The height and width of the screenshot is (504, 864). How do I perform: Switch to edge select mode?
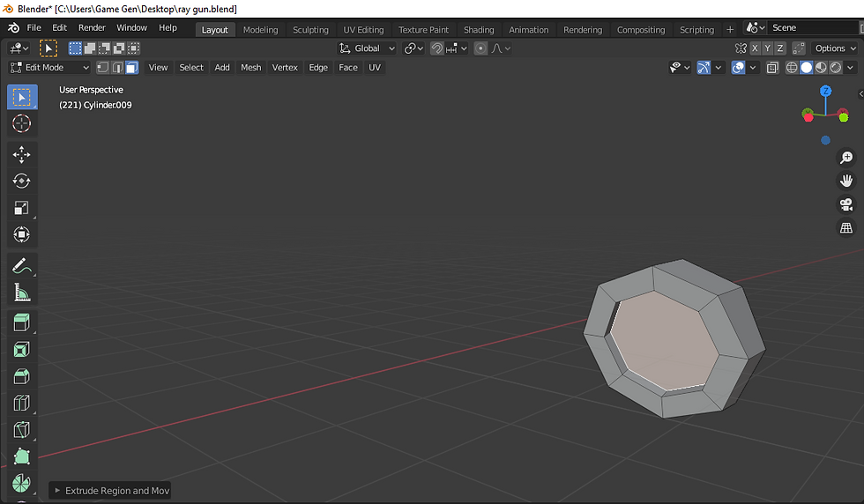117,67
